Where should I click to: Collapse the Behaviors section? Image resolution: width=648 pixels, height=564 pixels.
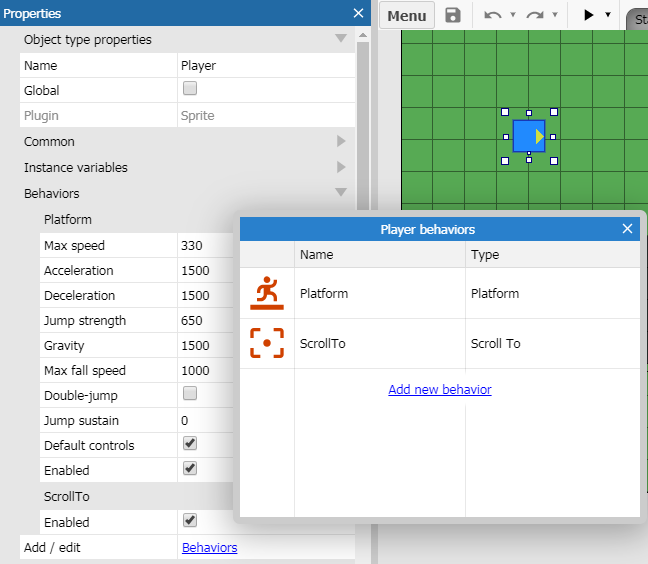click(341, 193)
